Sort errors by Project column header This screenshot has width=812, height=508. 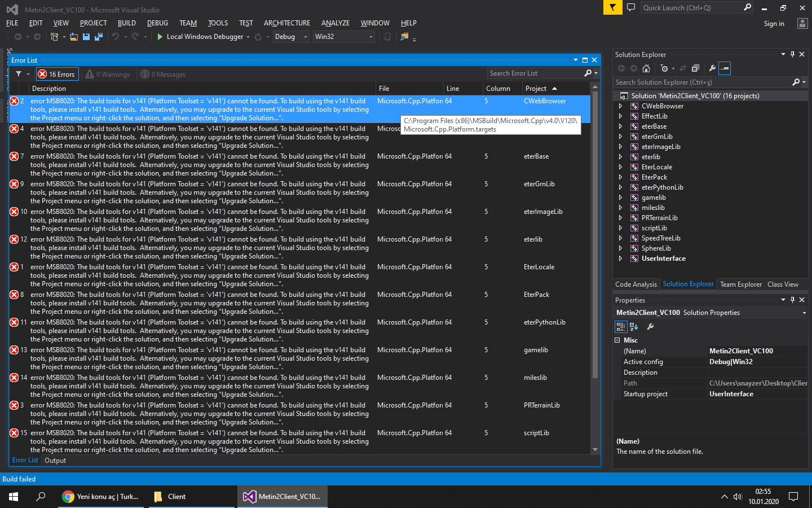556,89
